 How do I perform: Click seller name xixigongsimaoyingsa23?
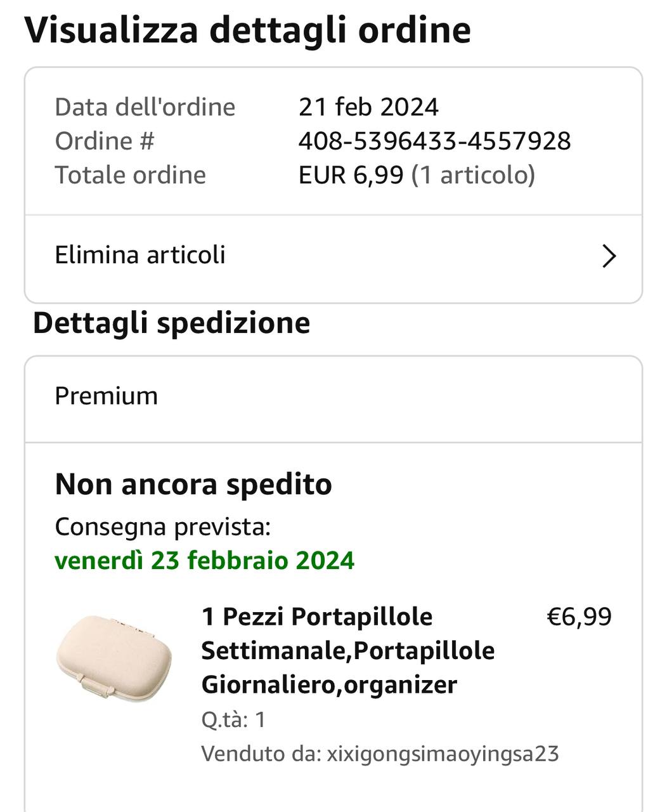point(443,754)
